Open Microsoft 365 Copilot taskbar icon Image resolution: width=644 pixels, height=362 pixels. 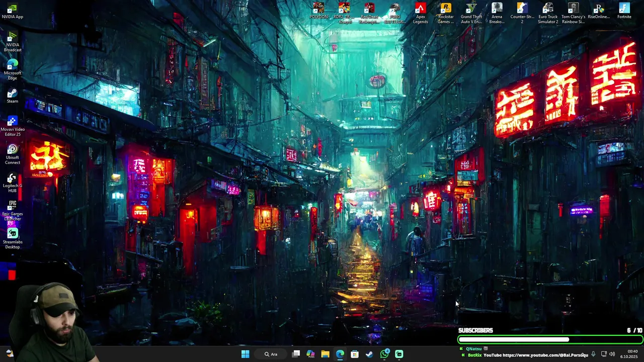click(x=310, y=354)
